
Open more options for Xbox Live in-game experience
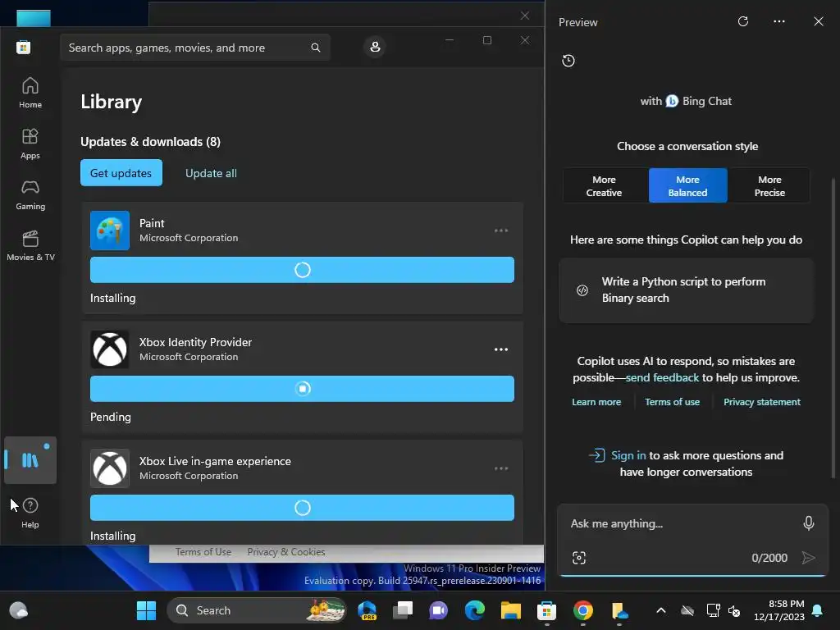pos(501,468)
